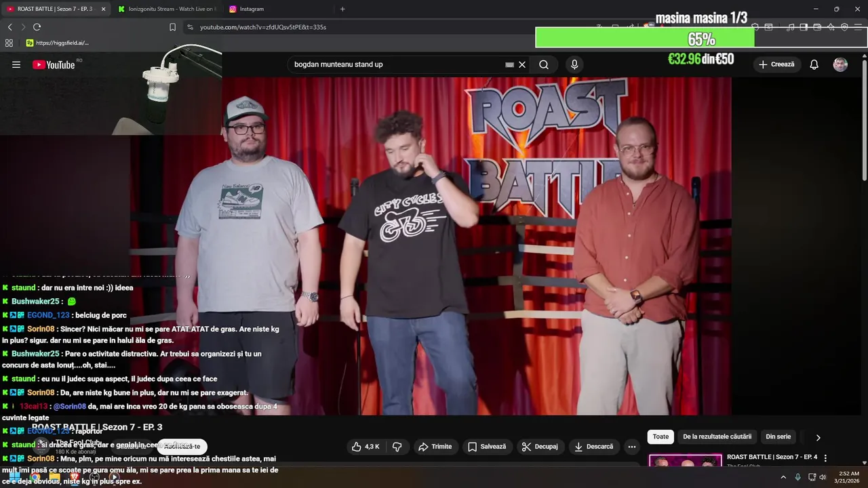Click the ROAST BATTLE Sezon 7 EP. 3 title

pyautogui.click(x=97, y=427)
